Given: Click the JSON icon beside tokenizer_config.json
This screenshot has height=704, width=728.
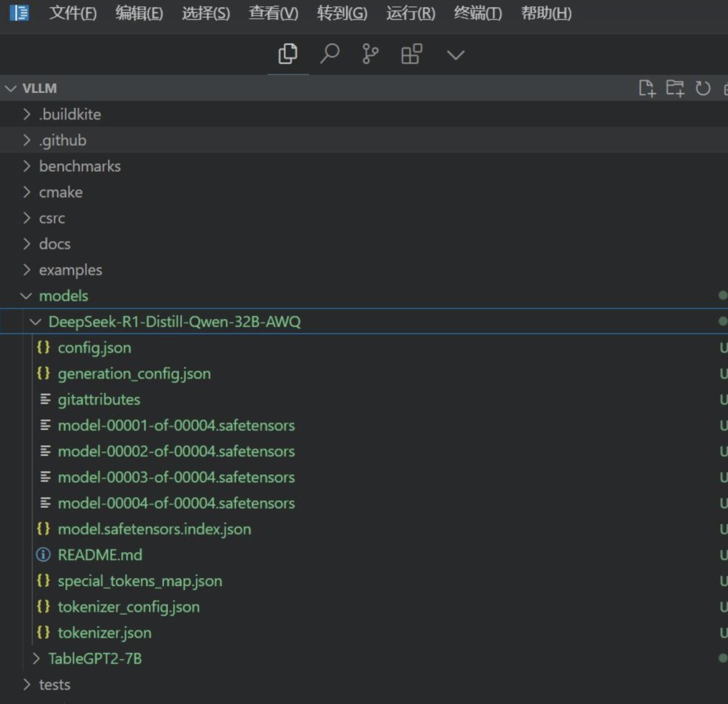Looking at the screenshot, I should click(43, 606).
